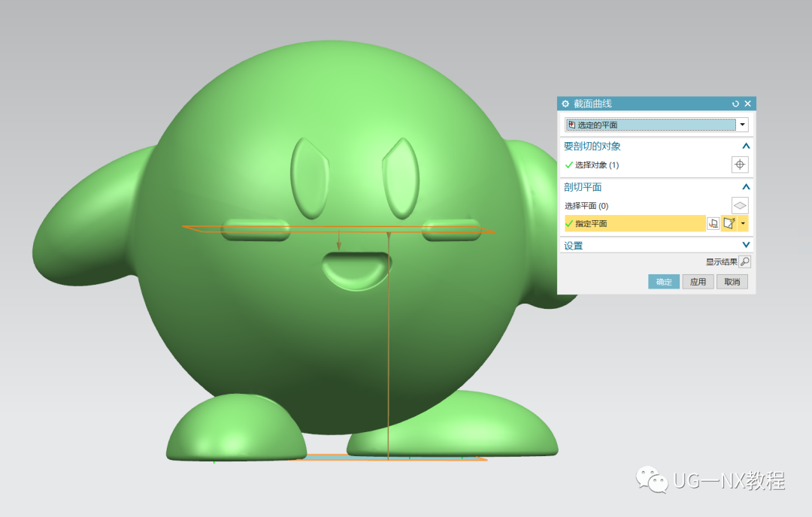
Task: Cancel with the 取消 button
Action: coord(732,282)
